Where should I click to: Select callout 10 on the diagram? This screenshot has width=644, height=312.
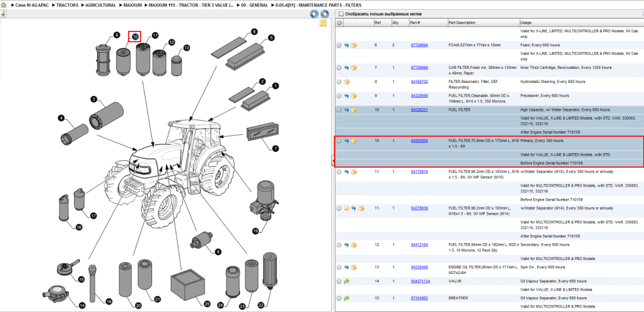coord(135,37)
